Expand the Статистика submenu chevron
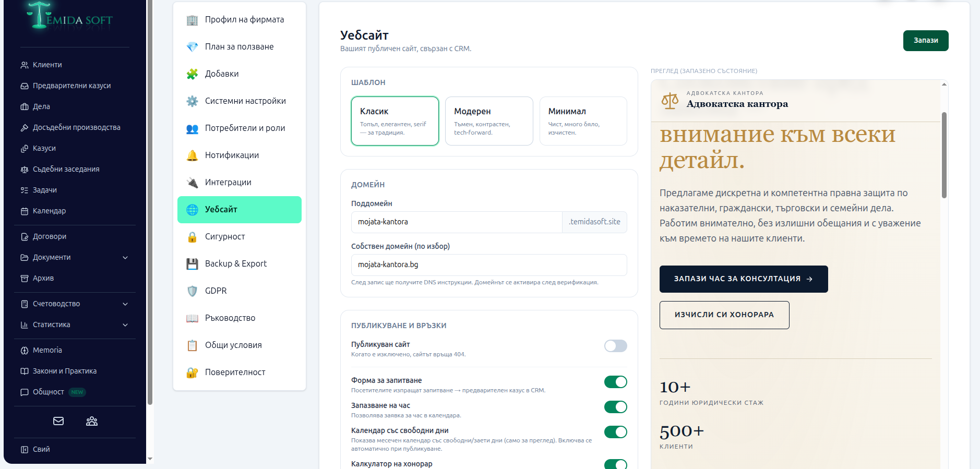The width and height of the screenshot is (980, 469). [125, 325]
